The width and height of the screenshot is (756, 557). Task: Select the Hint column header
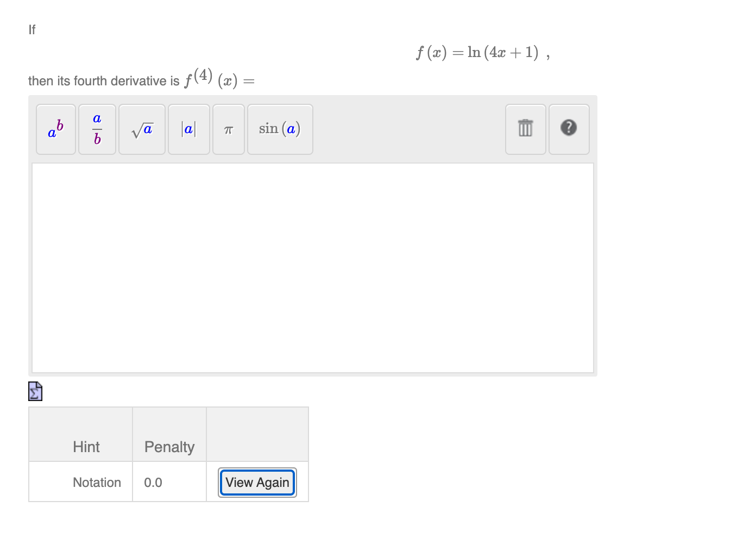[86, 447]
